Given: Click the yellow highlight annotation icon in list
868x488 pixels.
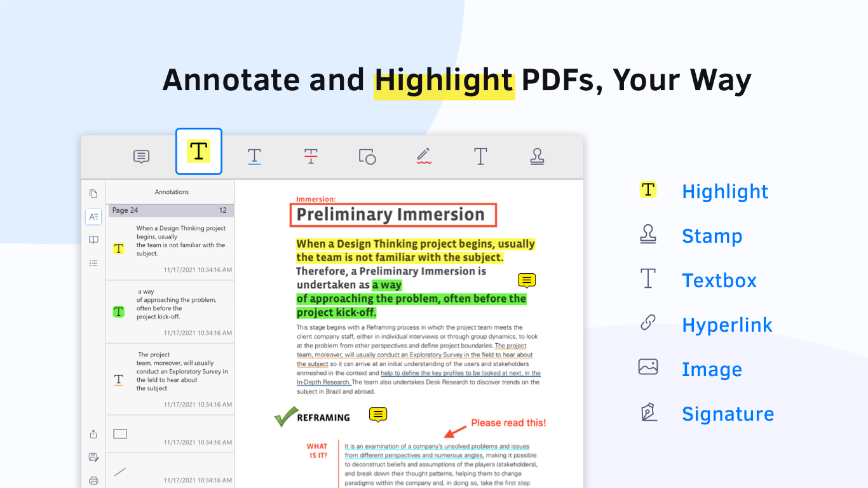Looking at the screenshot, I should 118,248.
